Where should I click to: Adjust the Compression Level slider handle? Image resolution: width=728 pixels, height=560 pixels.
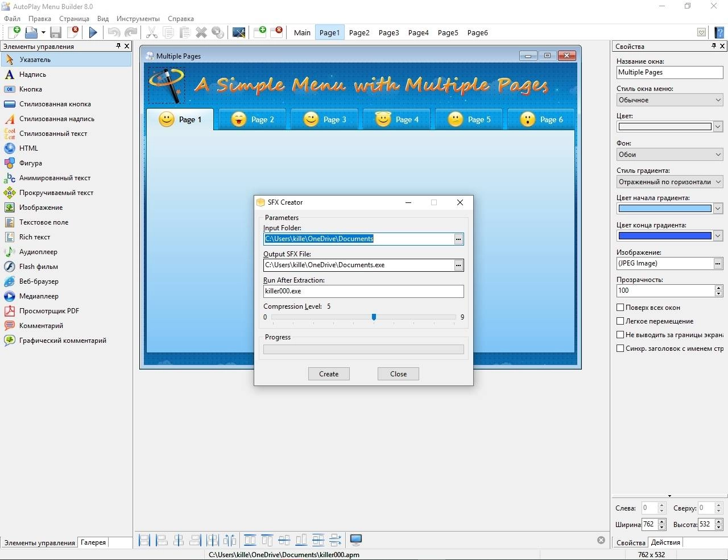coord(374,317)
